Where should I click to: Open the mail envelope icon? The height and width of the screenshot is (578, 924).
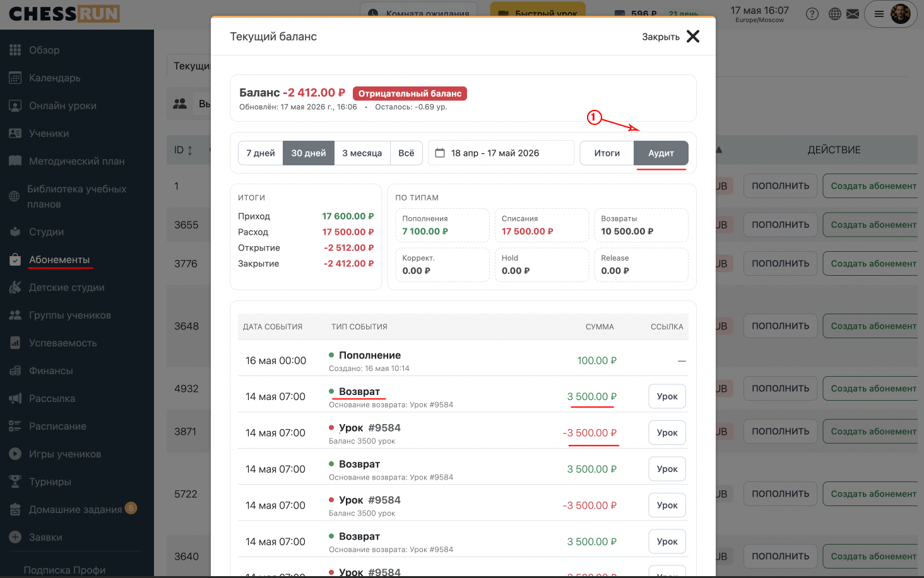coord(853,14)
